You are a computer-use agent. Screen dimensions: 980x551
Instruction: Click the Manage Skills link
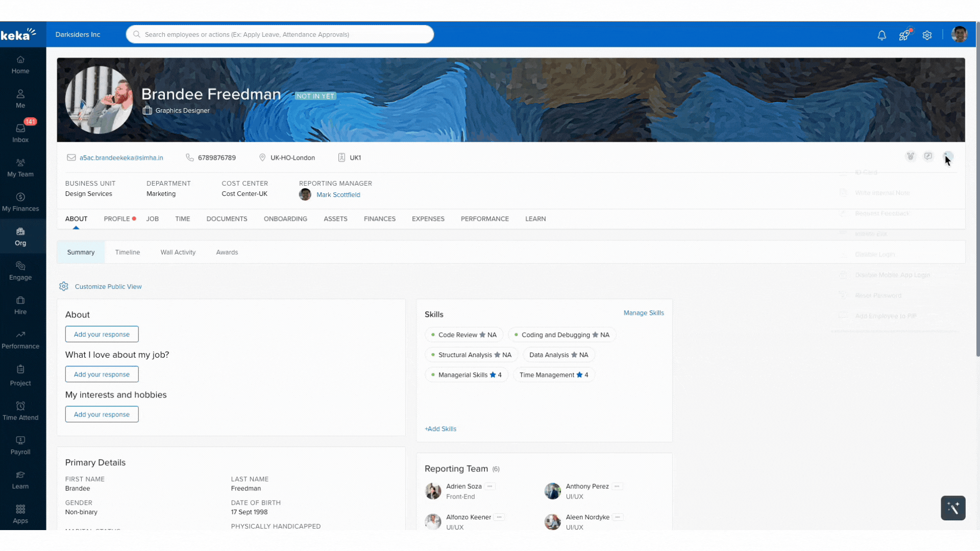click(644, 313)
